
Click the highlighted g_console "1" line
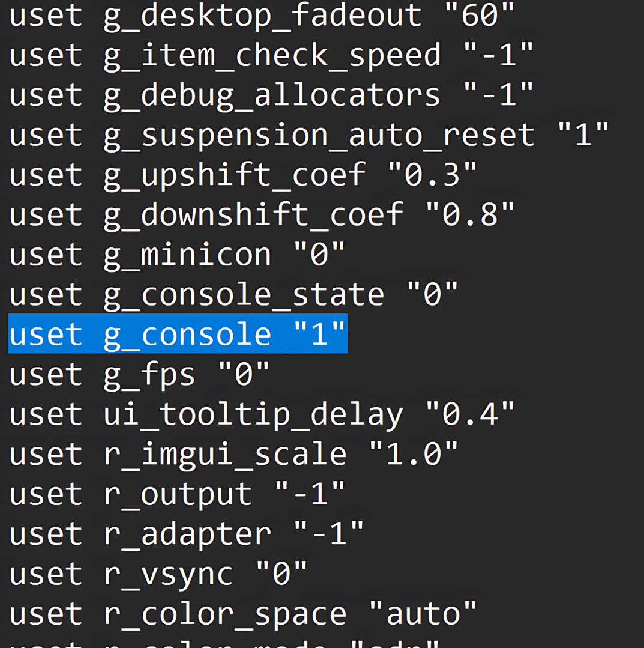(x=178, y=335)
